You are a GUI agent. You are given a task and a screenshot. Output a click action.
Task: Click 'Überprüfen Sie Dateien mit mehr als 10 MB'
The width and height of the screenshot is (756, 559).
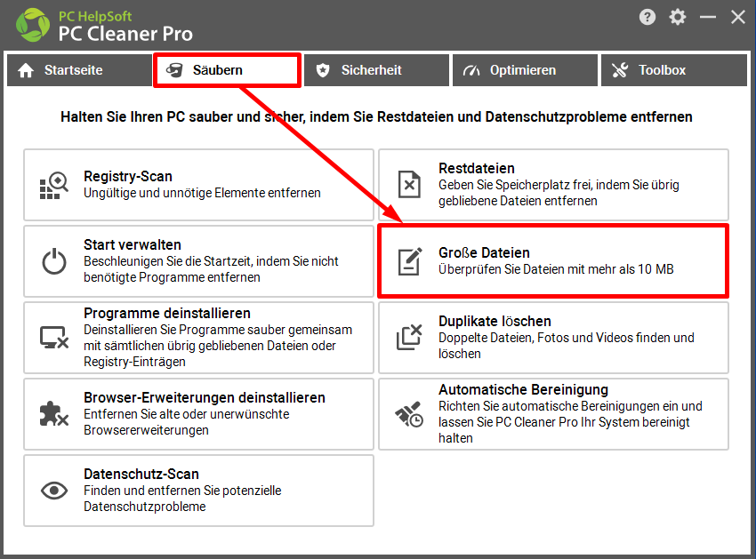tap(556, 269)
